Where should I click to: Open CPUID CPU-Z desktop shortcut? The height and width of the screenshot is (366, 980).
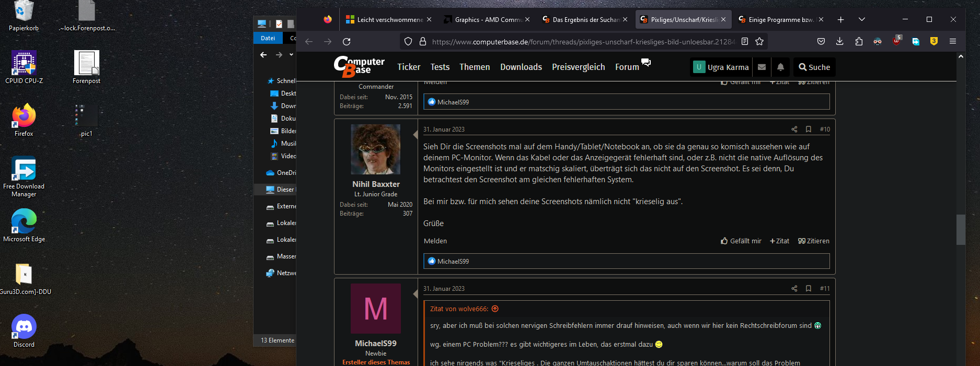pos(24,67)
